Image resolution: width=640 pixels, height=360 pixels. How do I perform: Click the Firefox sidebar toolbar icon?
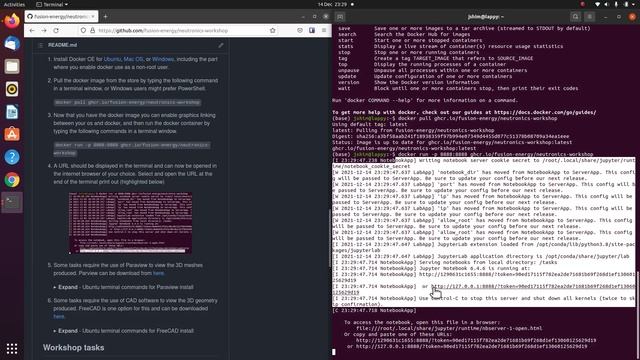pyautogui.click(x=312, y=31)
